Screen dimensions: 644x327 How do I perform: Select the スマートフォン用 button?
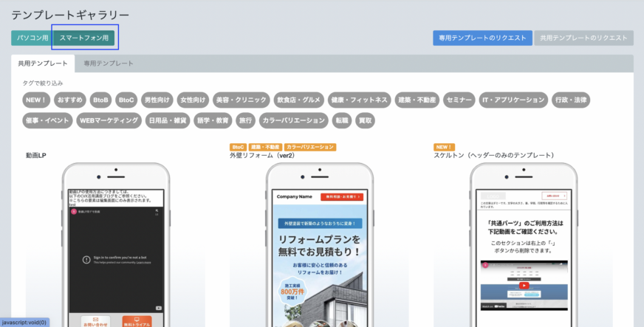pos(84,38)
